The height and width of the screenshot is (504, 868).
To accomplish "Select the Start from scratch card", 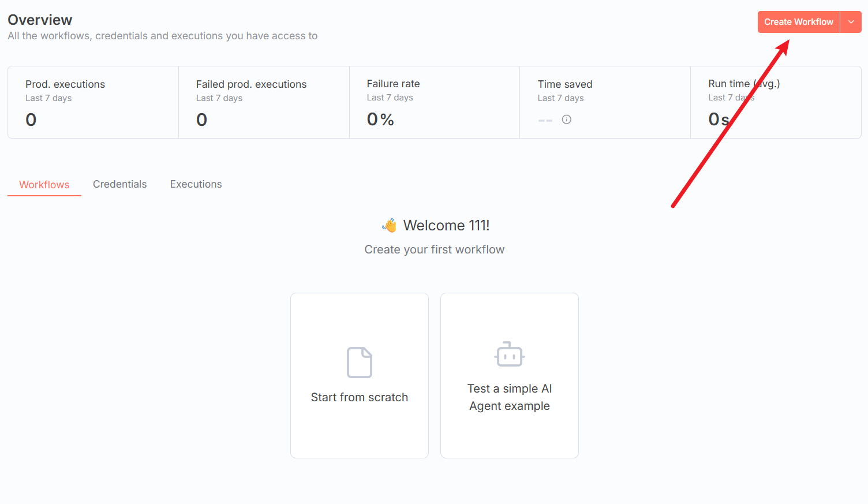I will click(x=360, y=375).
